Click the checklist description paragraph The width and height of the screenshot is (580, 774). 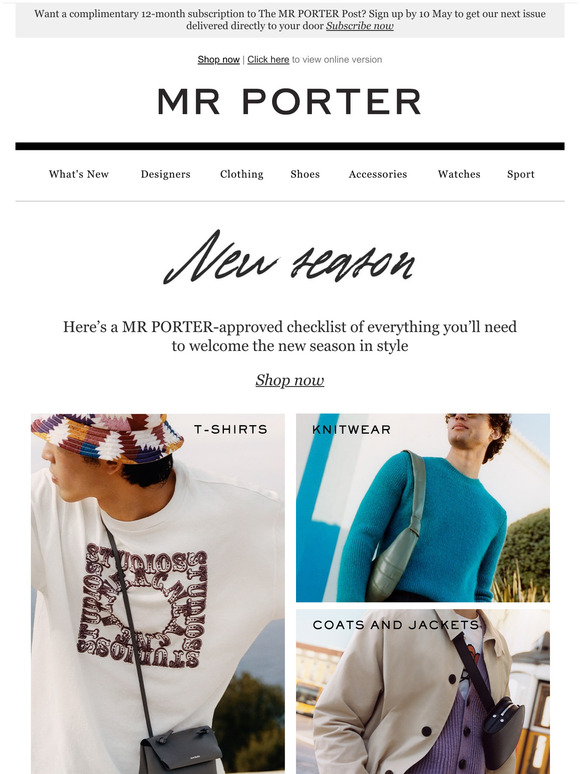point(290,336)
